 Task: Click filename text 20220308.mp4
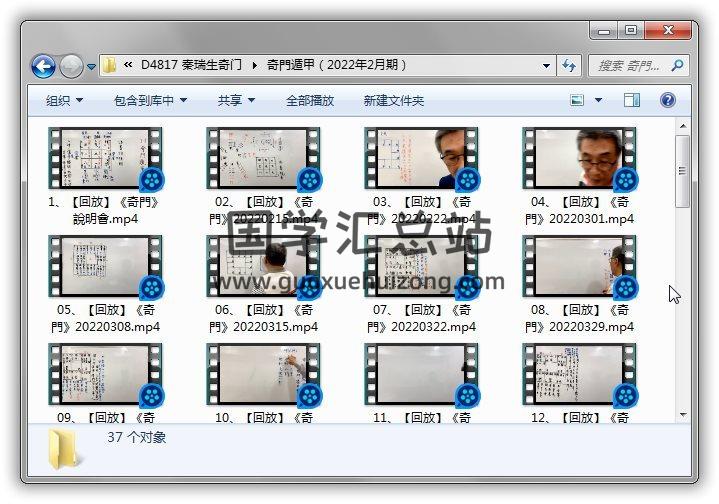pyautogui.click(x=117, y=327)
